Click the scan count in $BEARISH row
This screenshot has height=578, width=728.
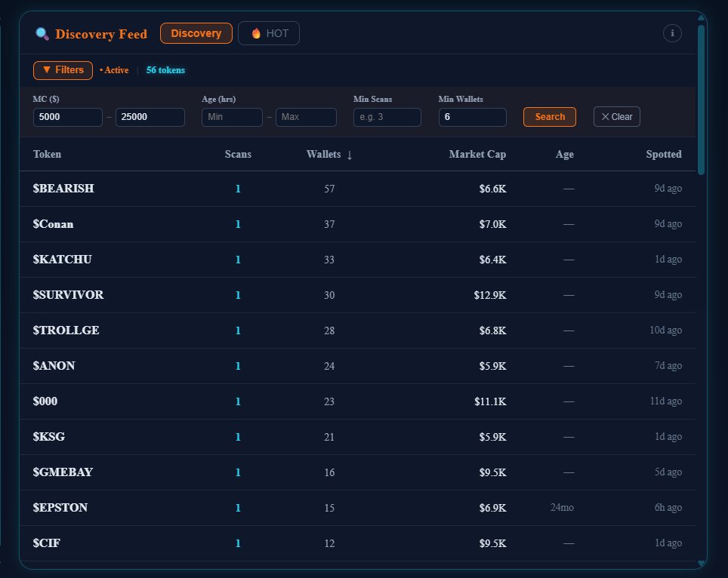(x=238, y=189)
